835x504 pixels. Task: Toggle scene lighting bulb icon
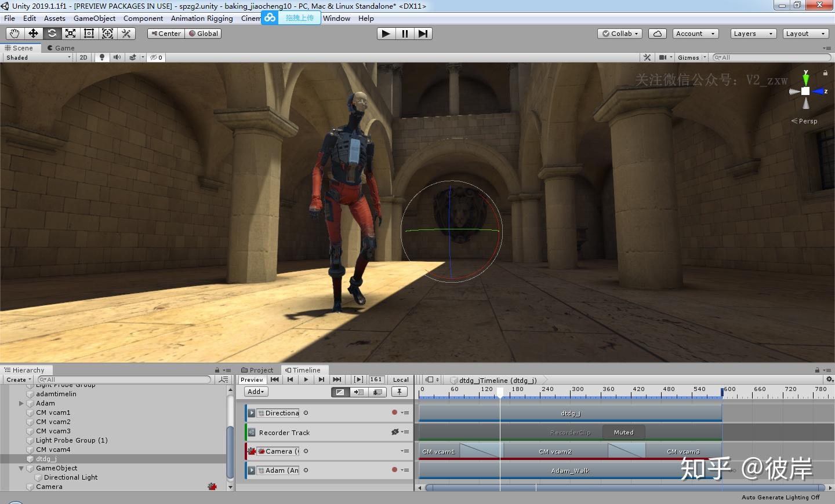pyautogui.click(x=102, y=57)
